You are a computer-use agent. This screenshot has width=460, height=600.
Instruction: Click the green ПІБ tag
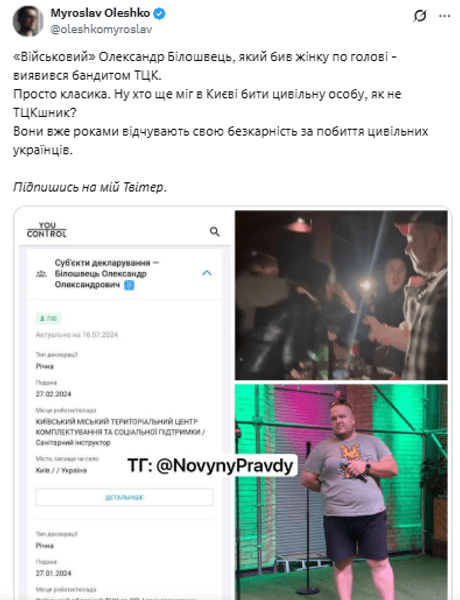point(48,318)
